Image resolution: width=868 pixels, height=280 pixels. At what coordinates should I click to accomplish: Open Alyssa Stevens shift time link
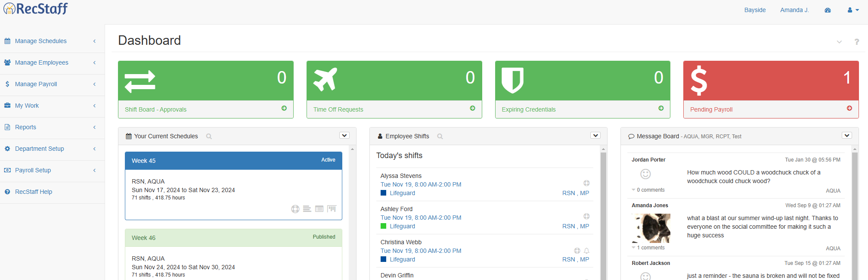[x=421, y=184]
